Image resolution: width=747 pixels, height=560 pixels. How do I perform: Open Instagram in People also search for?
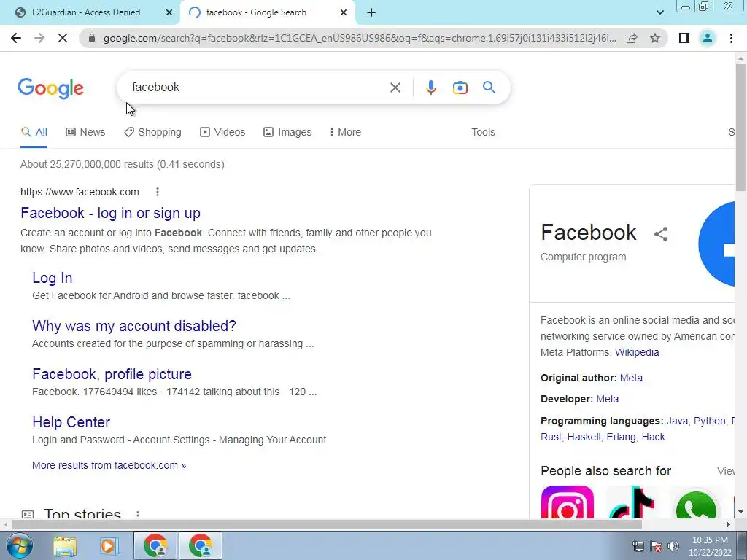click(x=568, y=502)
